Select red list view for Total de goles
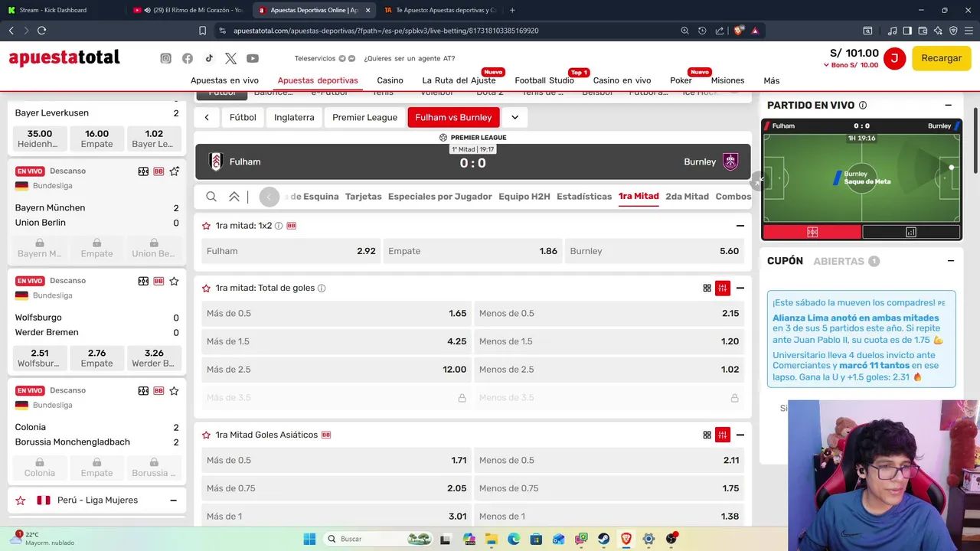Screen dimensions: 980x551 click(x=723, y=289)
